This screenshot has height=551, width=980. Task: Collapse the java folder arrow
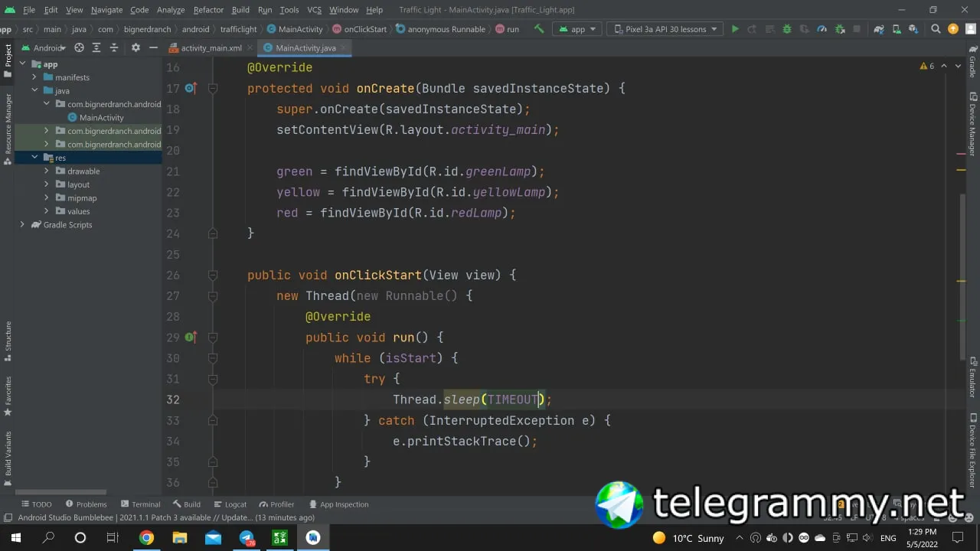34,91
